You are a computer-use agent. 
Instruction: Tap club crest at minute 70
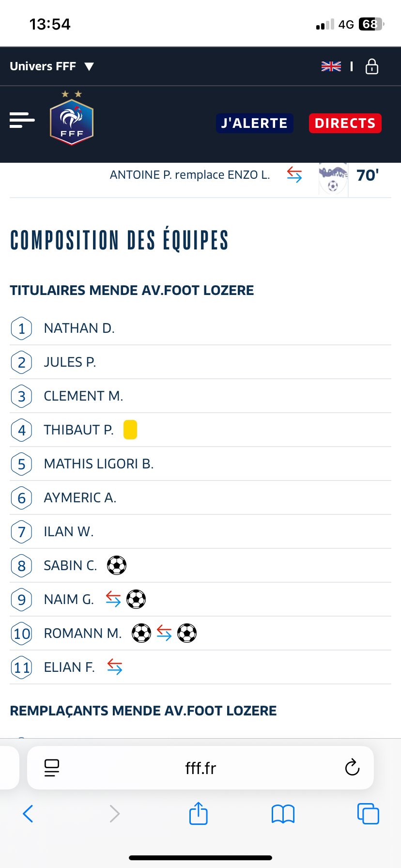point(333,177)
